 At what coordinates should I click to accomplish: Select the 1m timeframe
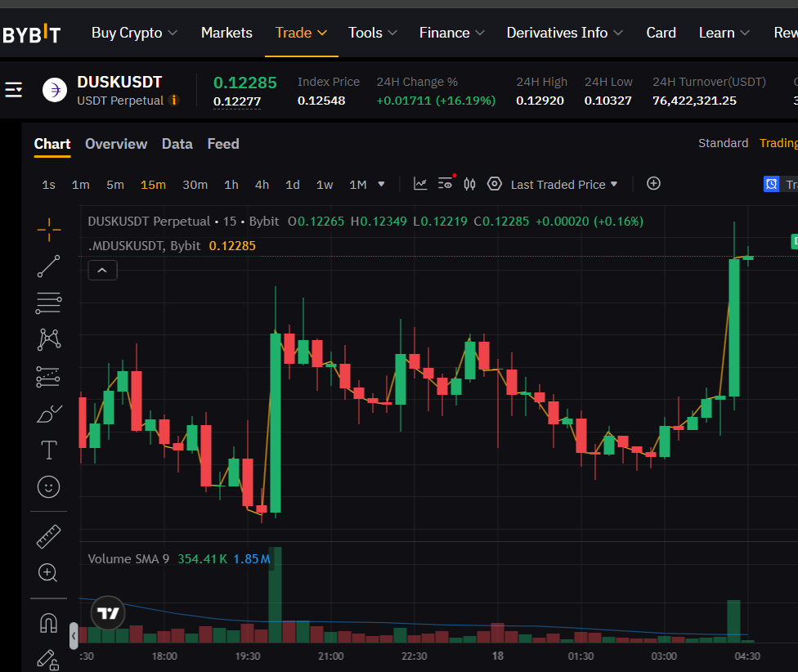point(80,185)
